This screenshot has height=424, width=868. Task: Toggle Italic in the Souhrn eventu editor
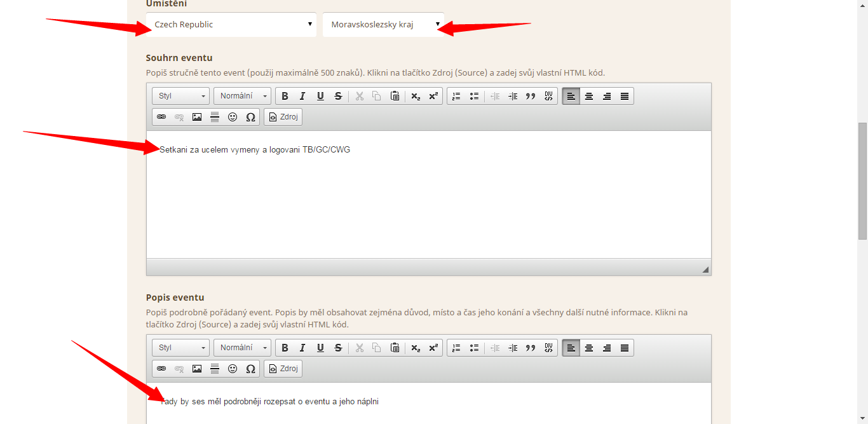coord(302,96)
